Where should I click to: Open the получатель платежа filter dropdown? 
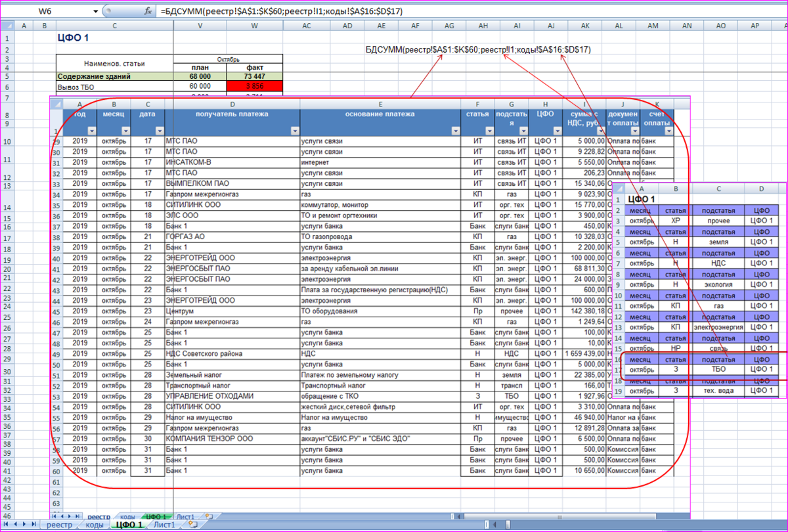point(294,131)
